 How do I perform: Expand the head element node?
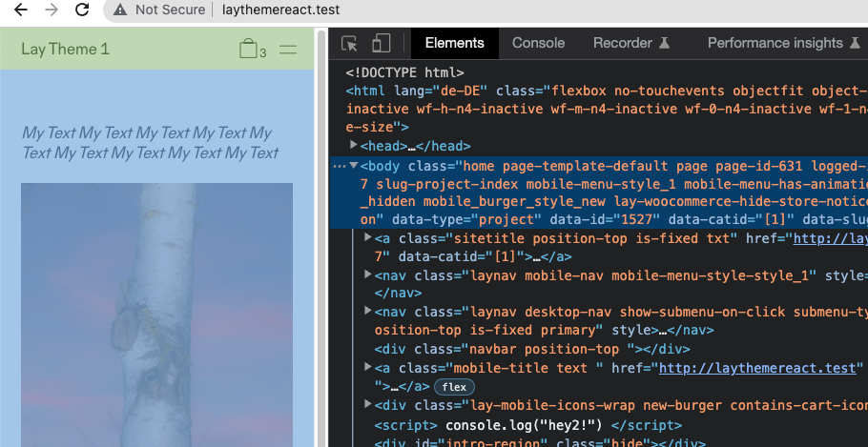click(355, 146)
